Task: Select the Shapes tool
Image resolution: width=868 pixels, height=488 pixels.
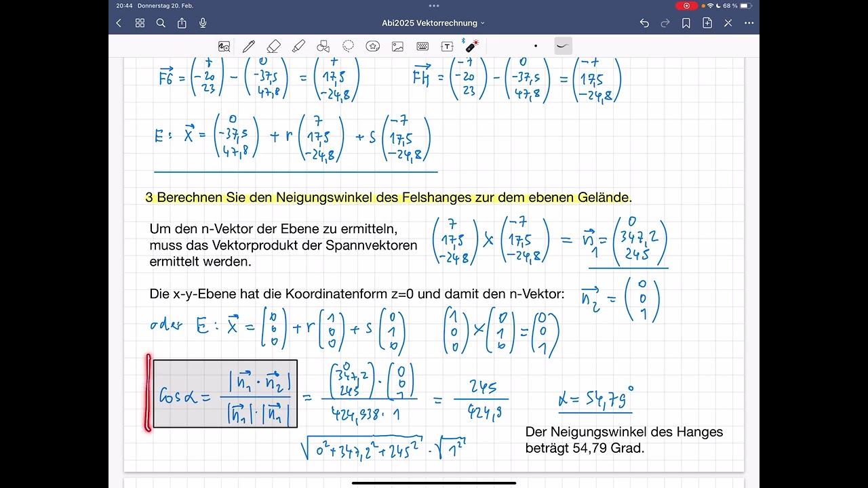Action: pyautogui.click(x=323, y=46)
